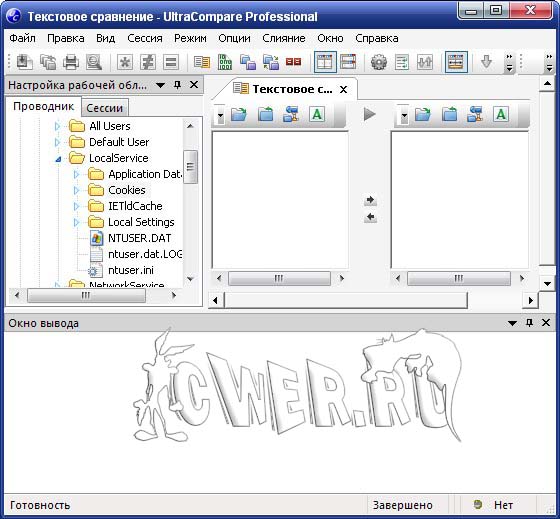Expand the All Users folder
Image resolution: width=560 pixels, height=519 pixels.
(57, 126)
